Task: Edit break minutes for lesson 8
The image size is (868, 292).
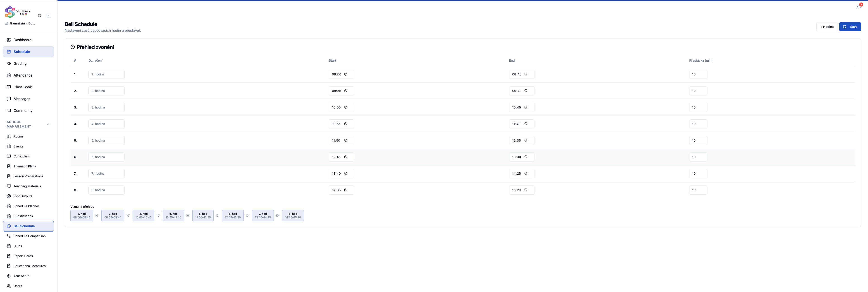Action: point(698,190)
